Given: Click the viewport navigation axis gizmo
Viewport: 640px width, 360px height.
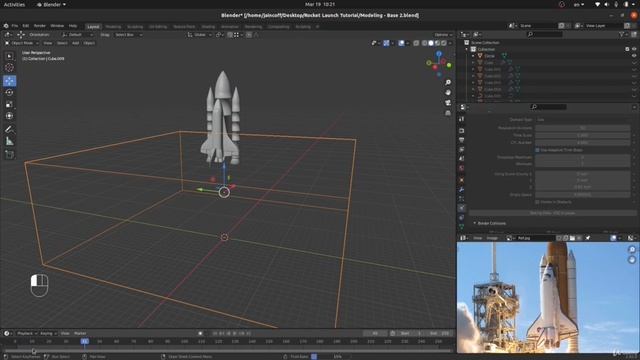Looking at the screenshot, I should tap(439, 64).
